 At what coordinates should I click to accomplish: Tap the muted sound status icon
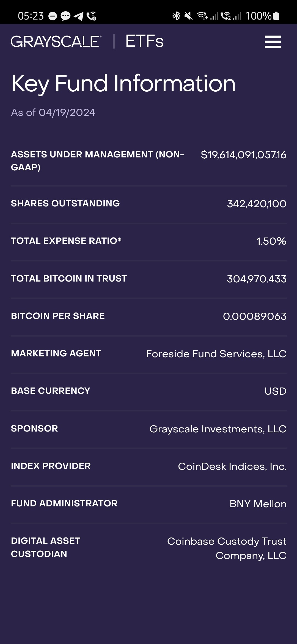pyautogui.click(x=188, y=16)
